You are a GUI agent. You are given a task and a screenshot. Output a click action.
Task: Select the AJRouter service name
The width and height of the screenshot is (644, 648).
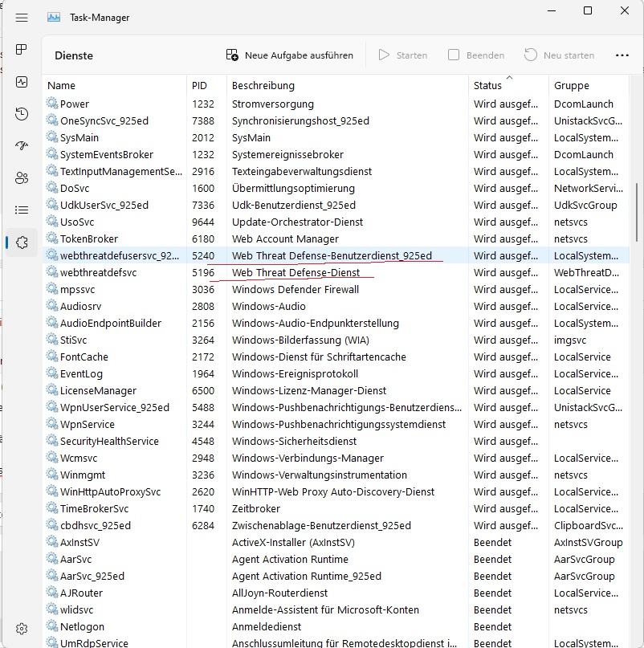point(81,593)
